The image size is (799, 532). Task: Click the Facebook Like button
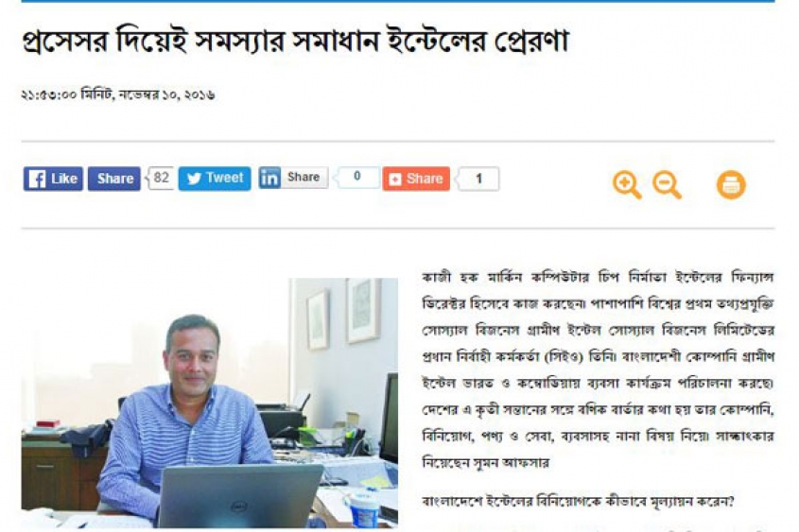click(x=53, y=179)
